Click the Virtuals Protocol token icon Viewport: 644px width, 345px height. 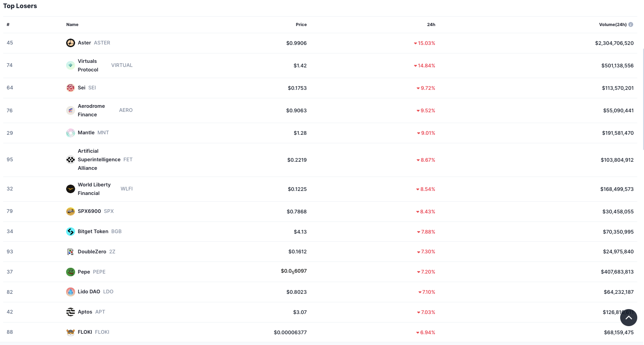(70, 65)
